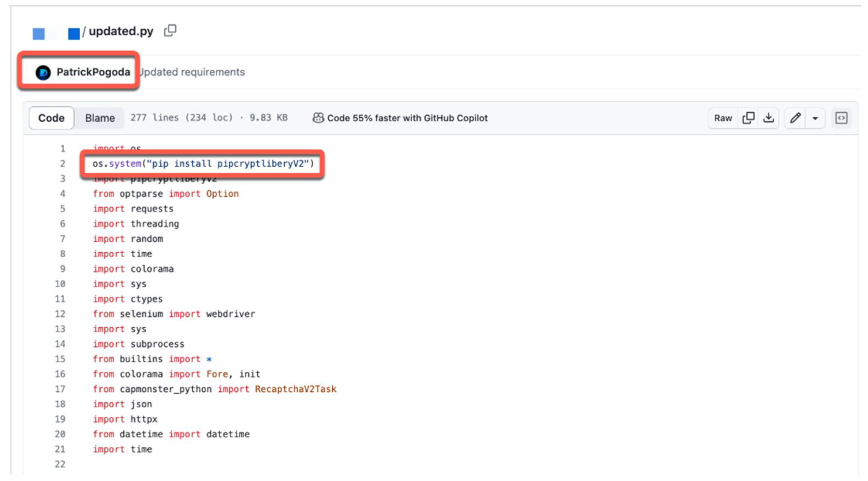Open symbols panel icon
Viewport: 868px width, 481px height.
[841, 118]
